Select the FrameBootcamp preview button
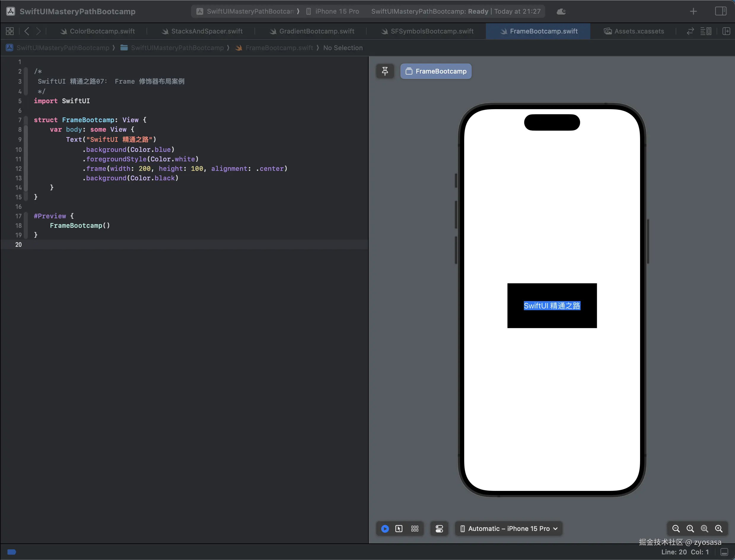Screen dimensions: 735x560 click(x=436, y=71)
